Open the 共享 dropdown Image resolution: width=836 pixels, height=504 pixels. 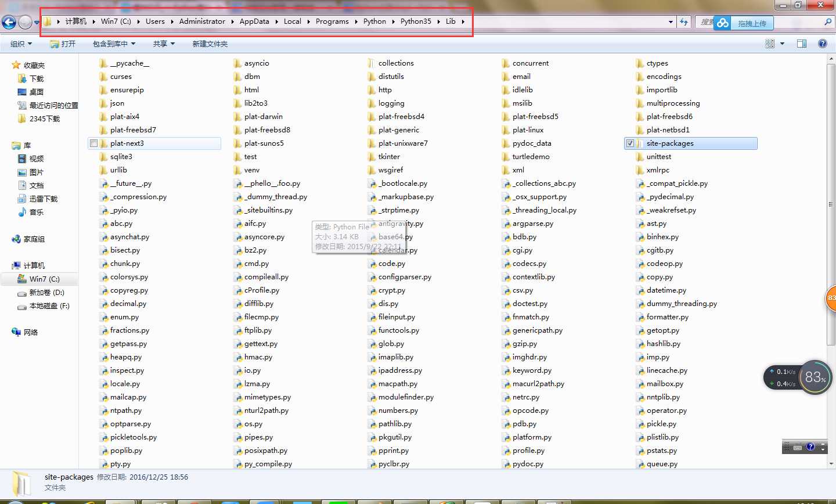pyautogui.click(x=164, y=44)
